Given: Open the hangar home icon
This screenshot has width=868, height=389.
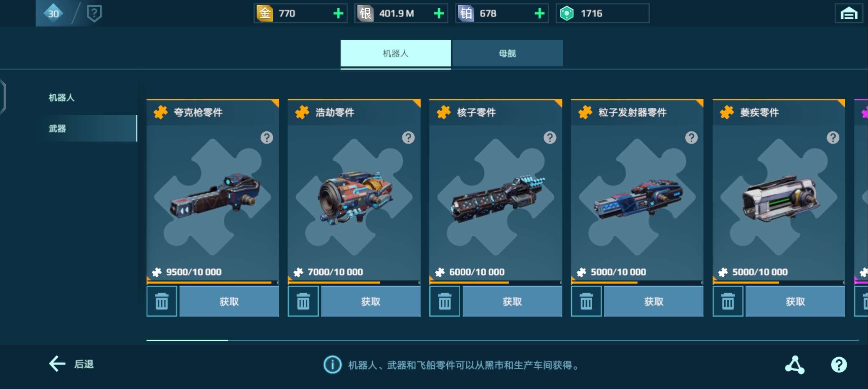Looking at the screenshot, I should tap(849, 14).
